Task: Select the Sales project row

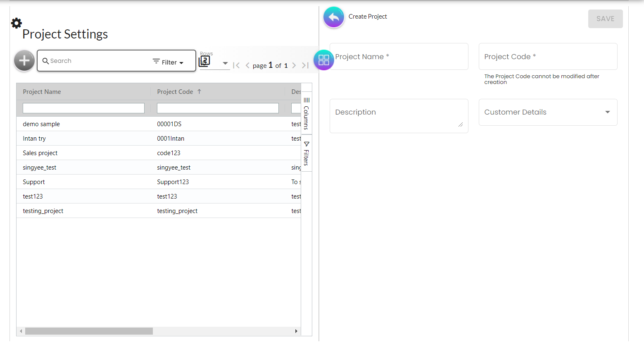Action: [40, 153]
